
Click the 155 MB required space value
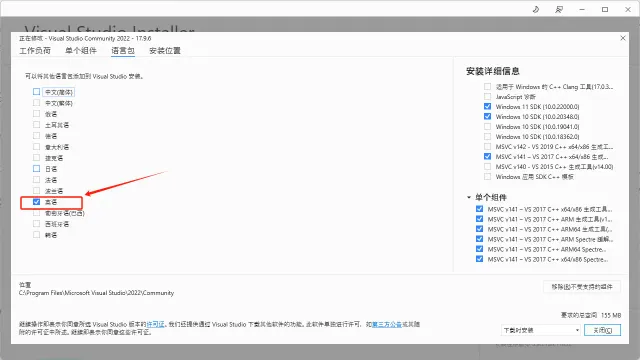tap(611, 315)
